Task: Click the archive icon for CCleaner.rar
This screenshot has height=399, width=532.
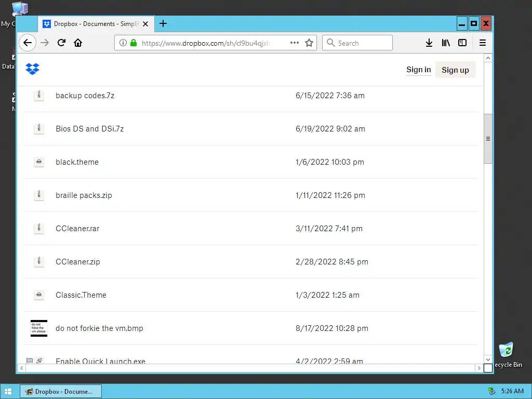Action: click(x=38, y=229)
